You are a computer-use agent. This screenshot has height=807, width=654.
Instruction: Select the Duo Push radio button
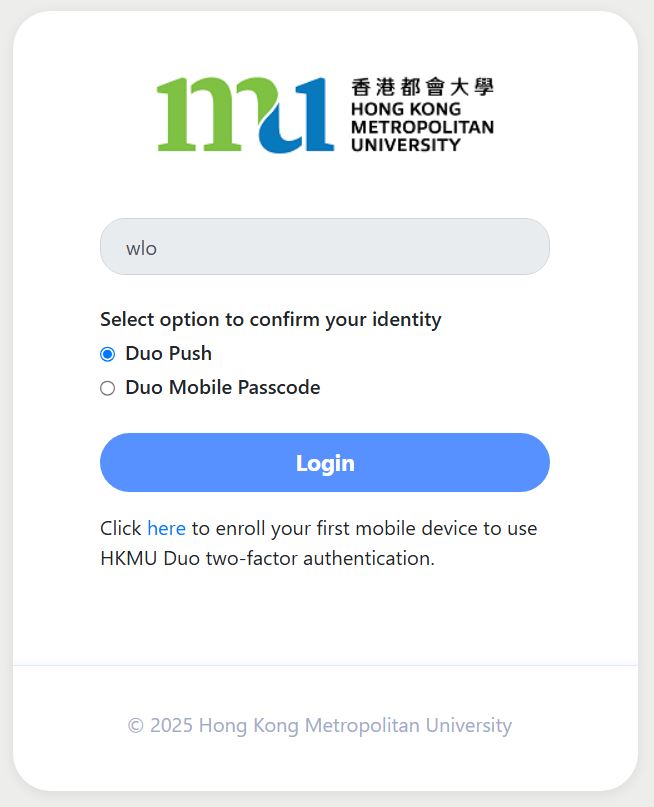[108, 354]
